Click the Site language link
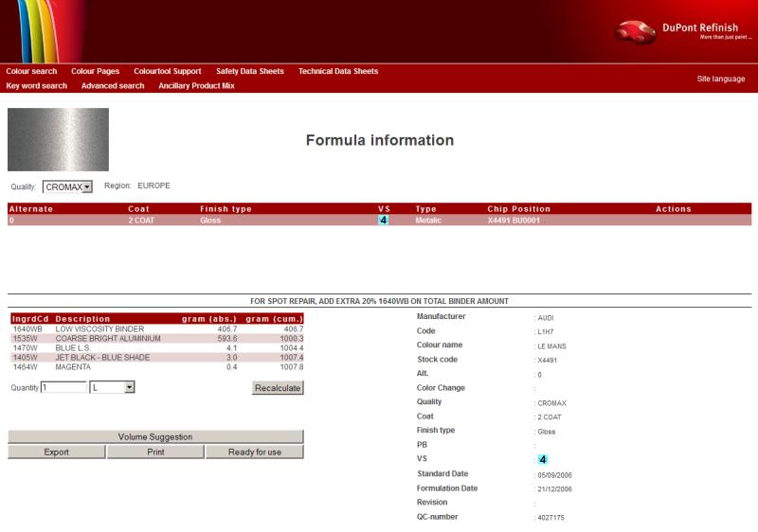Screen dimensions: 758x532 (x=720, y=79)
